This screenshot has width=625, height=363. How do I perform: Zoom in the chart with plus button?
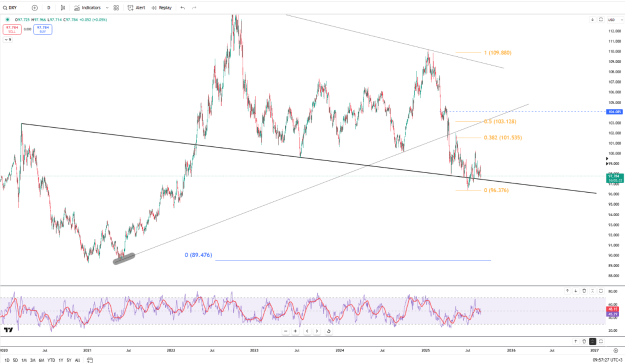[295, 331]
